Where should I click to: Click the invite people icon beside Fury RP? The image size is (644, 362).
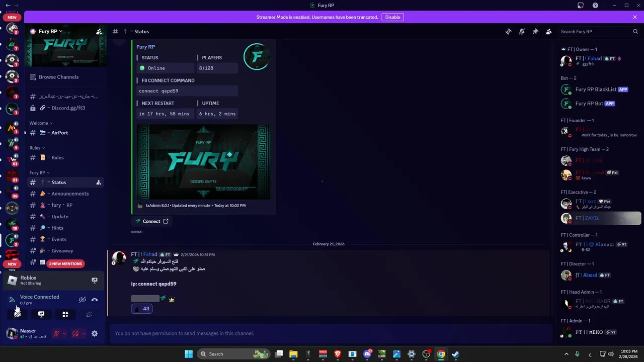pos(99,31)
